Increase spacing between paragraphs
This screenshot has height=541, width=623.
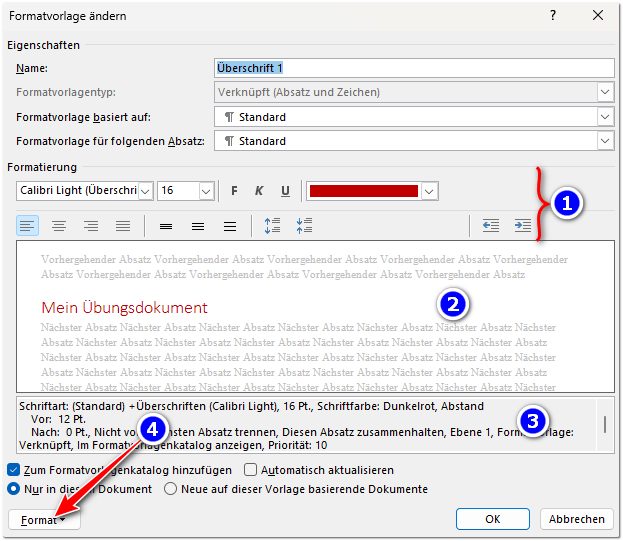272,226
